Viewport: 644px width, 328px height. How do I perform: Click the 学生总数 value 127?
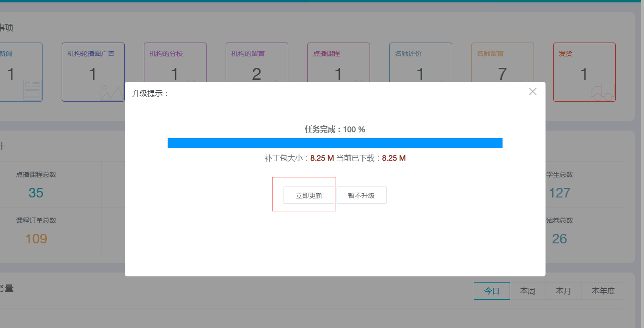click(559, 193)
